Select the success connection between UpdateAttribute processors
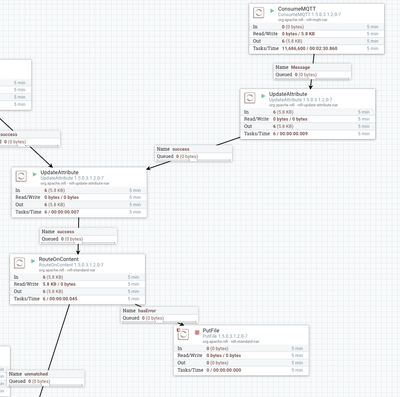 coord(194,153)
